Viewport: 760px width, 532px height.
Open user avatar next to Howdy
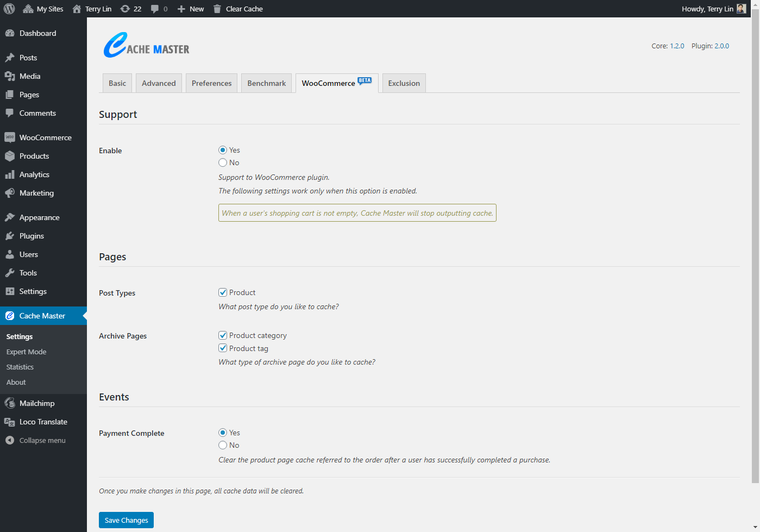pyautogui.click(x=741, y=9)
